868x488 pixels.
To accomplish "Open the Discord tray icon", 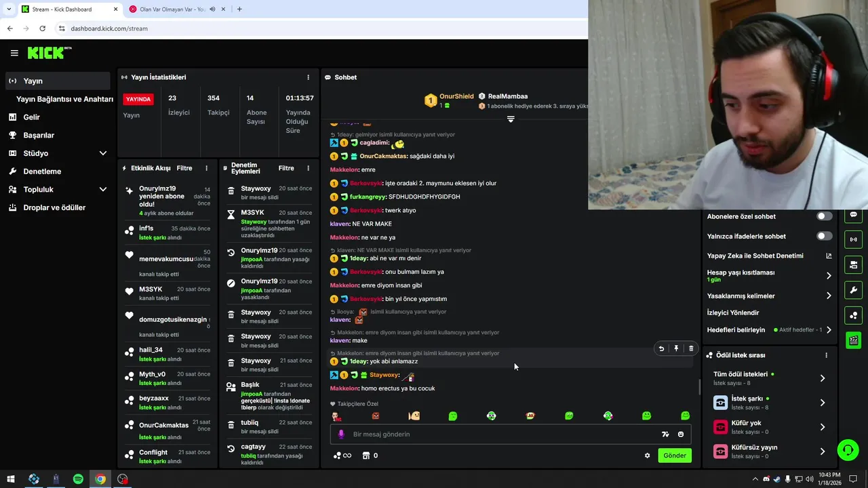I will pos(766,479).
